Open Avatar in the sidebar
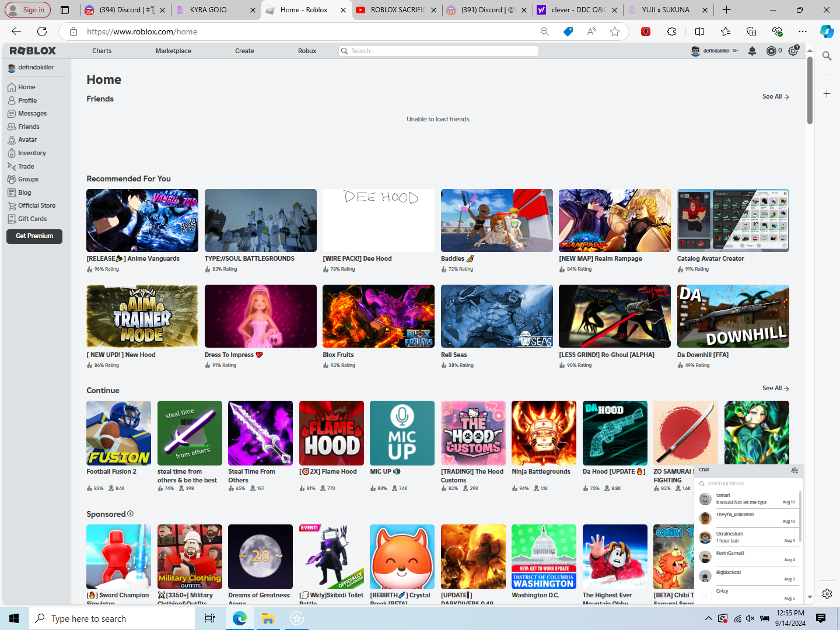The image size is (840, 630). click(x=22, y=140)
